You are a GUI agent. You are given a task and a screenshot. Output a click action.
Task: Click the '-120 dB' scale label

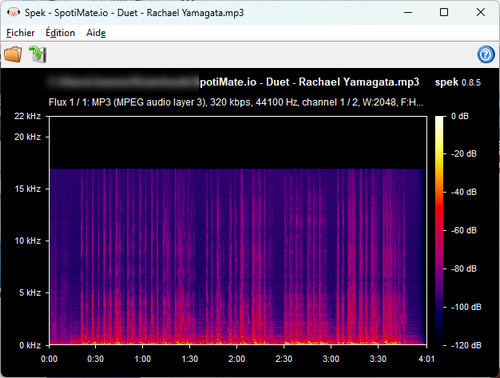click(466, 345)
